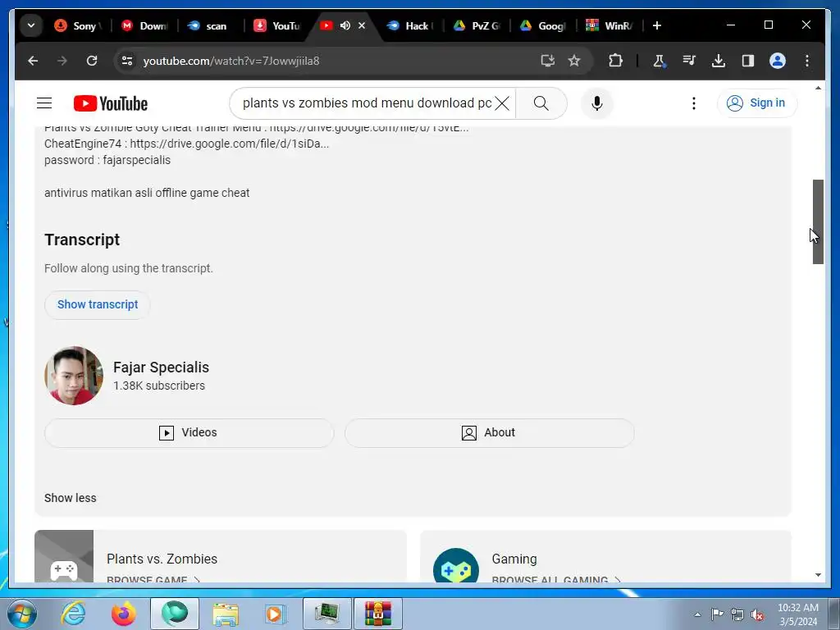This screenshot has height=630, width=840.
Task: Open the Plants vs. Zombies game card
Action: click(221, 556)
